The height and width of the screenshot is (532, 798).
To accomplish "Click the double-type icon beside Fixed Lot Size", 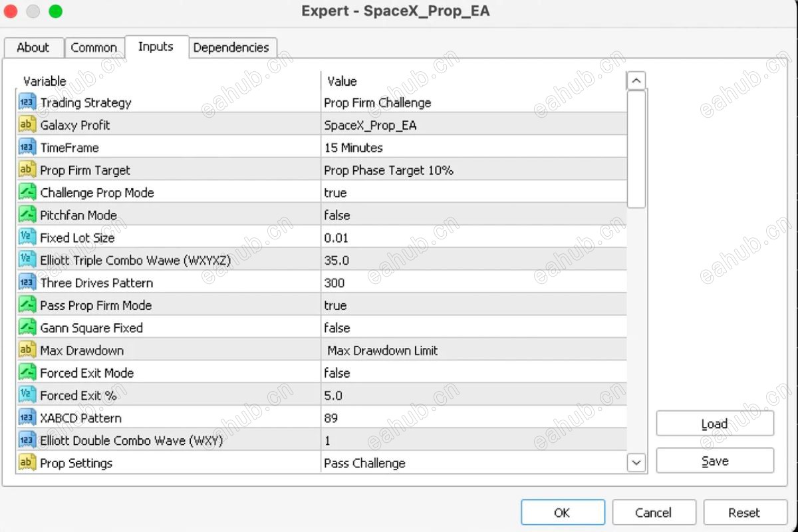I will coord(27,238).
